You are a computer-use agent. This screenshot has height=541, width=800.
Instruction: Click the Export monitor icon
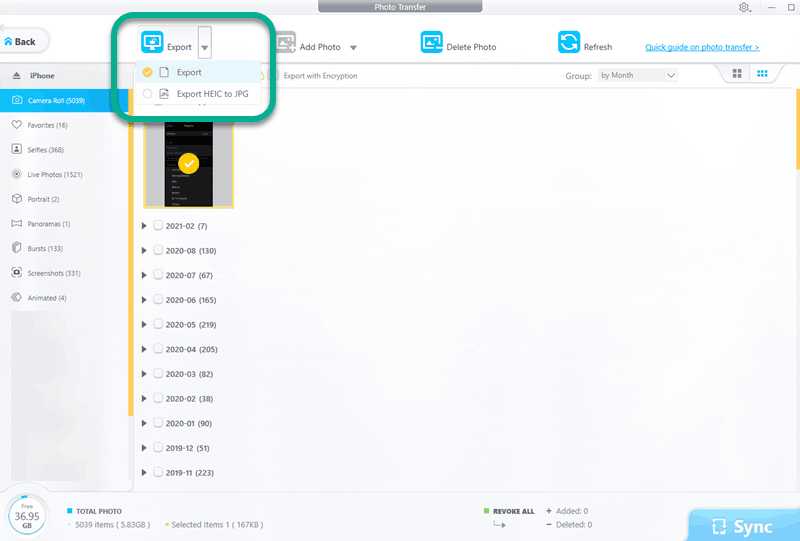(152, 42)
